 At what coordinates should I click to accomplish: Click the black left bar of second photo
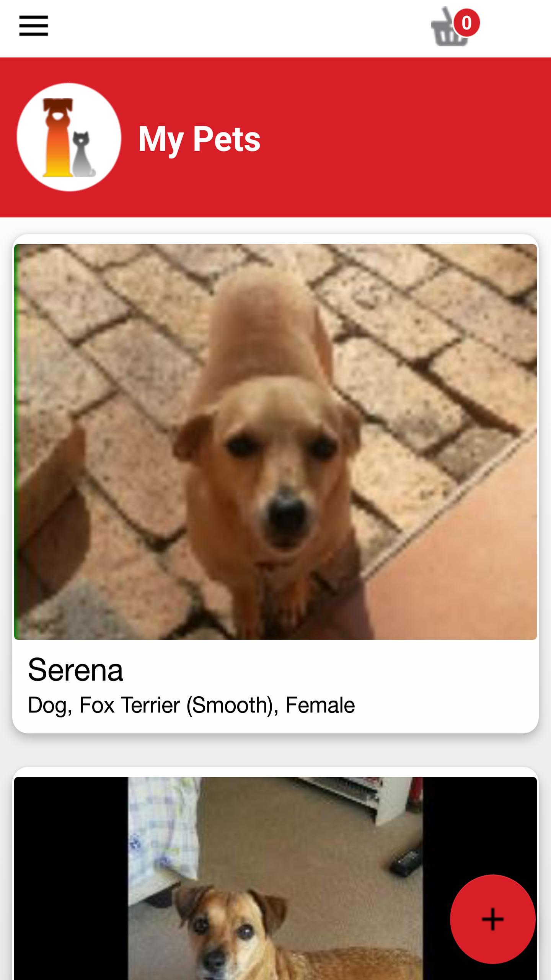(71, 878)
